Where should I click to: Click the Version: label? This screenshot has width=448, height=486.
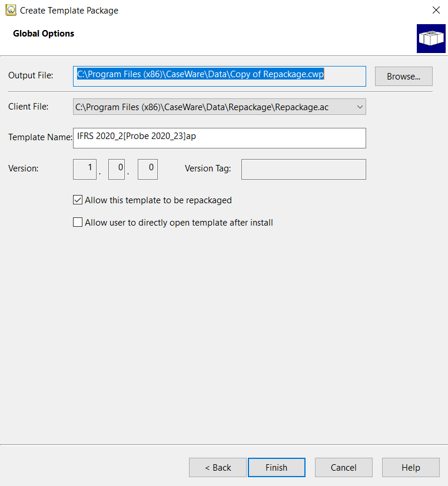tap(23, 168)
